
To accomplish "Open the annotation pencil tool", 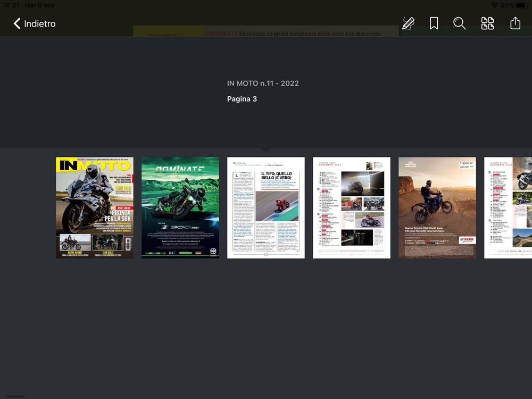I will click(408, 23).
